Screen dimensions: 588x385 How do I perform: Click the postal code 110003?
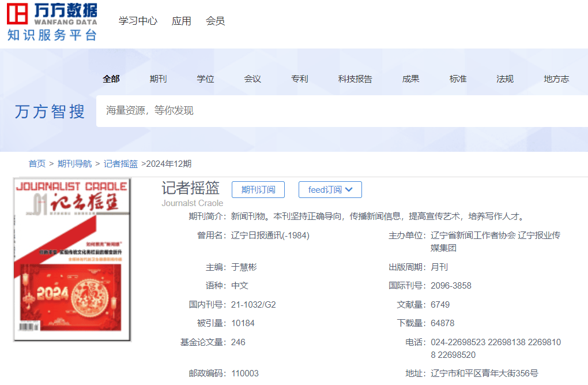[245, 373]
